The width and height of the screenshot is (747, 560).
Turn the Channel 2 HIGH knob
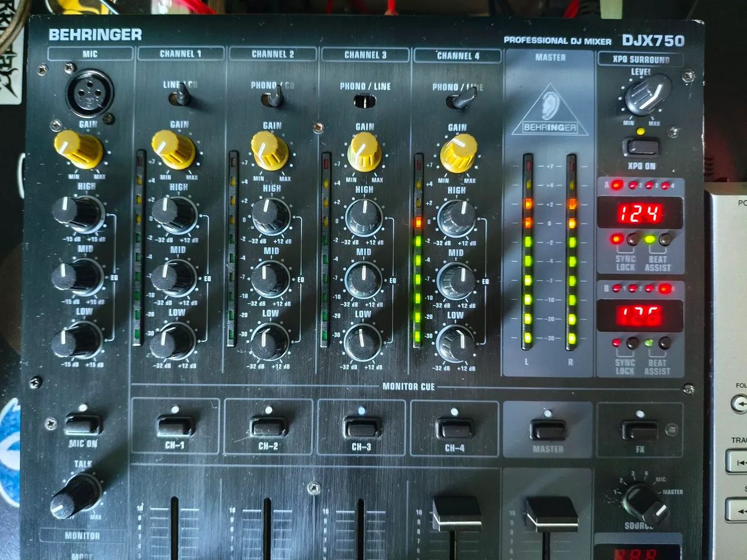pos(270,215)
